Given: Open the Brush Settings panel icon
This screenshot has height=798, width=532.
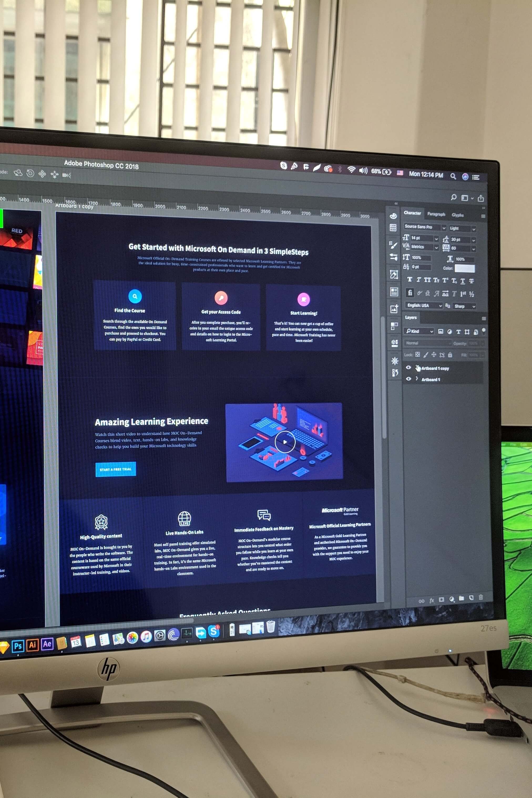Looking at the screenshot, I should (x=393, y=245).
